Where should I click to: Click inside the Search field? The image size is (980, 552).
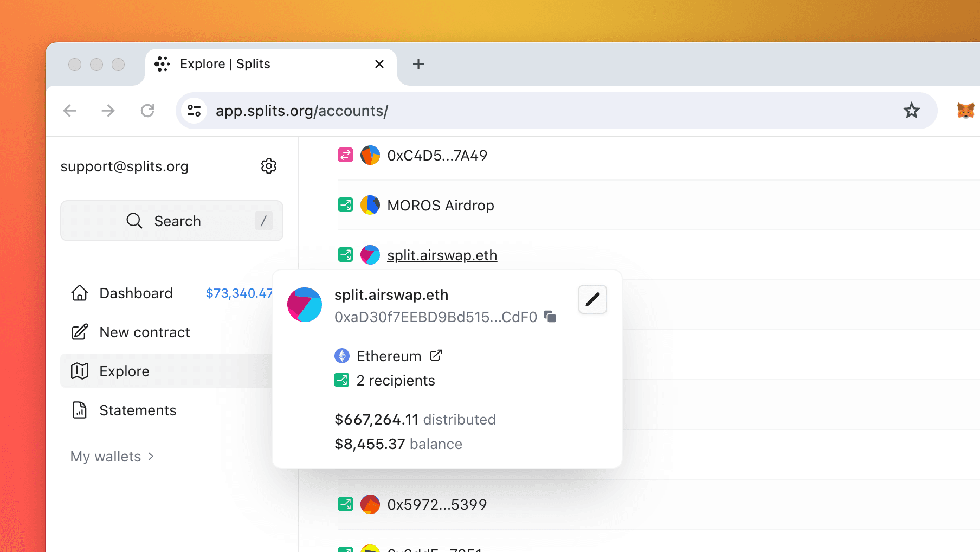[x=172, y=221]
